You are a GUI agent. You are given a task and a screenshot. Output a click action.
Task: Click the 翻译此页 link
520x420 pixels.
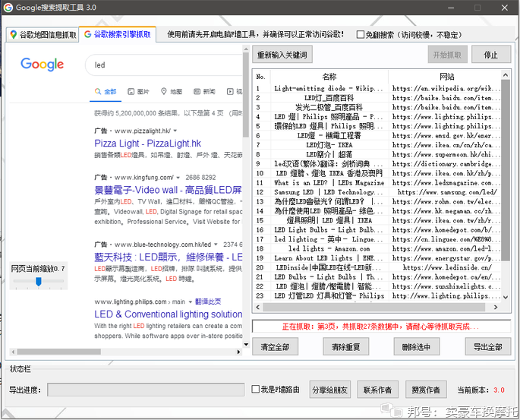(x=208, y=302)
